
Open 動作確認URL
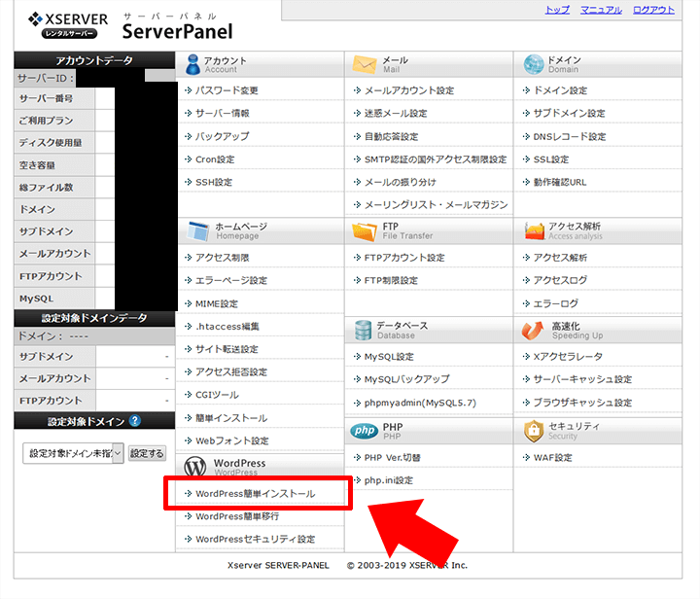[560, 182]
